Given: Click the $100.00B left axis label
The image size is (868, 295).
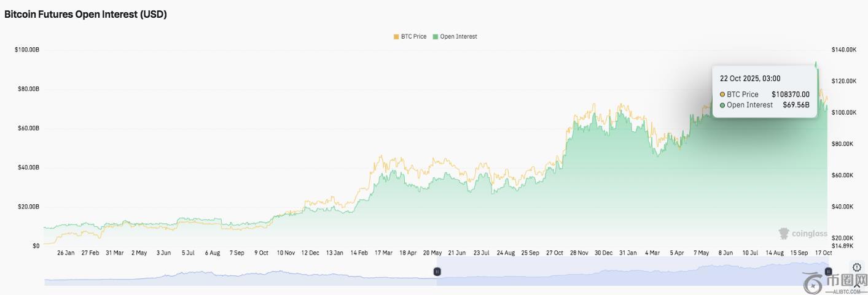Looking at the screenshot, I should click(27, 50).
